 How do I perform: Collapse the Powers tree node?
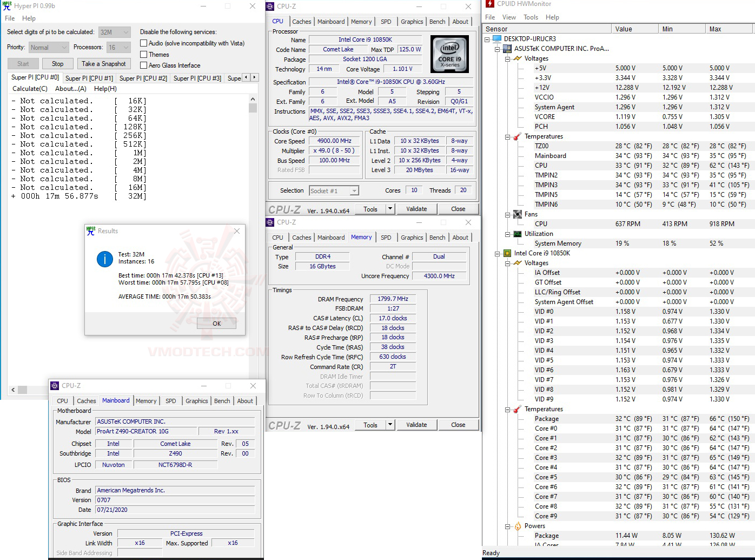(x=508, y=526)
